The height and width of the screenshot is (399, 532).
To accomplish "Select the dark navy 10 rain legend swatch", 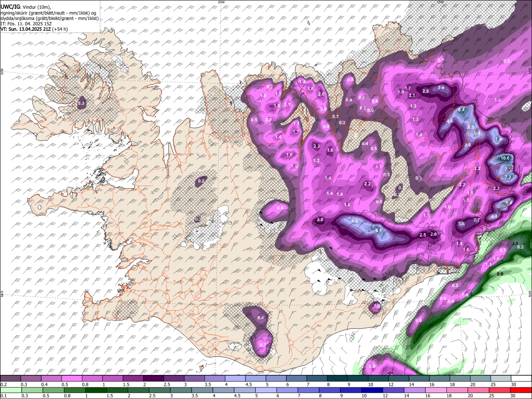I will click(372, 390).
